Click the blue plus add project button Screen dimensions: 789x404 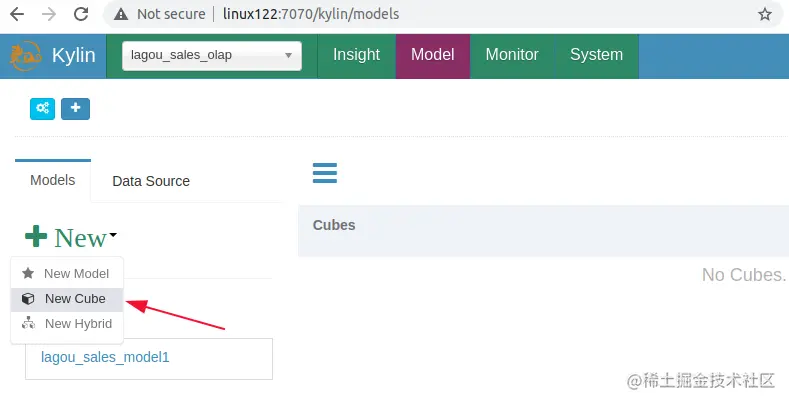75,109
